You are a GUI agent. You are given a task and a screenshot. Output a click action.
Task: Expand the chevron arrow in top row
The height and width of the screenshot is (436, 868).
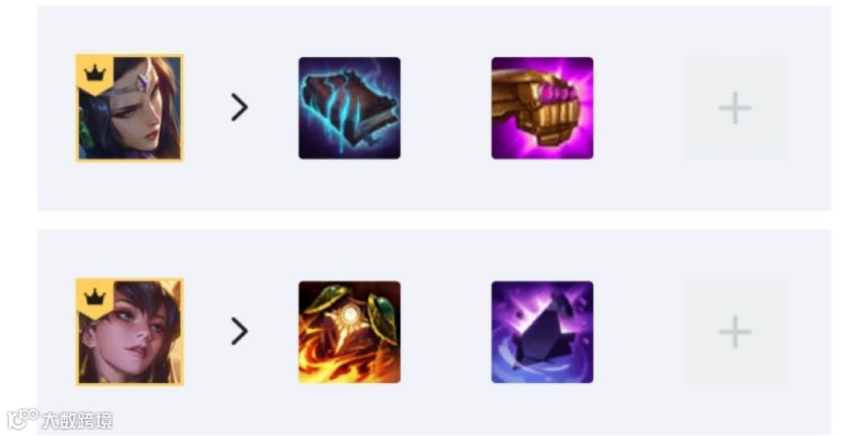240,108
